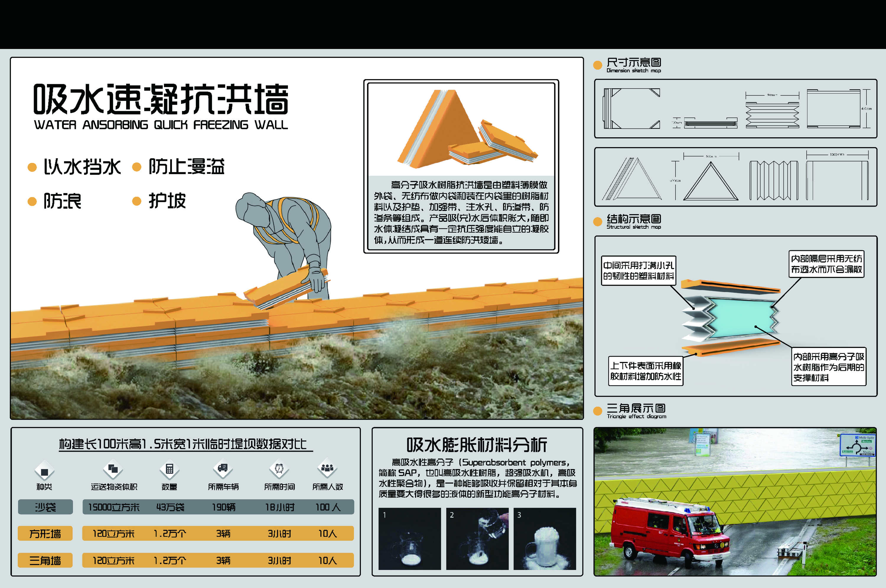The width and height of the screenshot is (886, 588).
Task: Click the 所需人数 people group icon
Action: coord(327,468)
